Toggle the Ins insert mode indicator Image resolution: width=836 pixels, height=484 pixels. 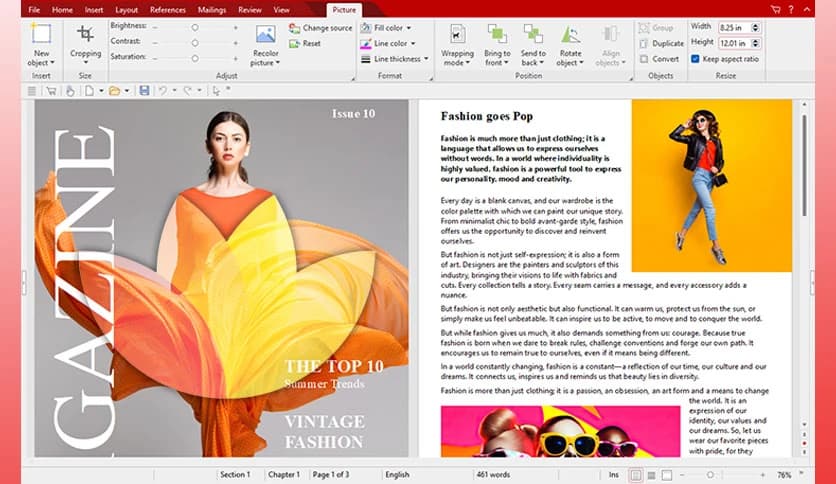click(x=613, y=474)
